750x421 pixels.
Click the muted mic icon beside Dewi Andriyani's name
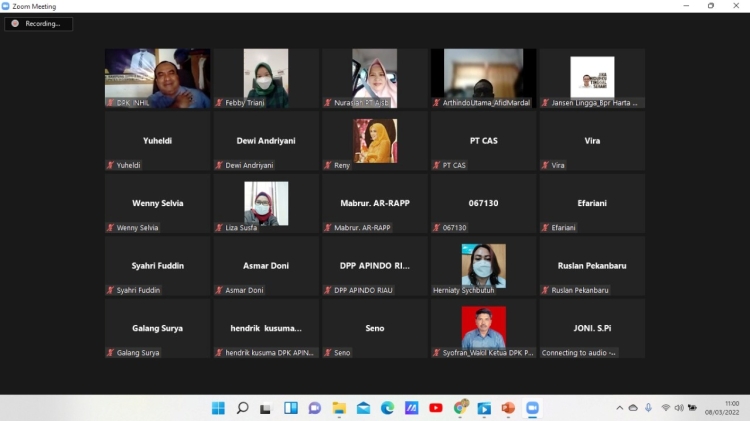pos(219,165)
